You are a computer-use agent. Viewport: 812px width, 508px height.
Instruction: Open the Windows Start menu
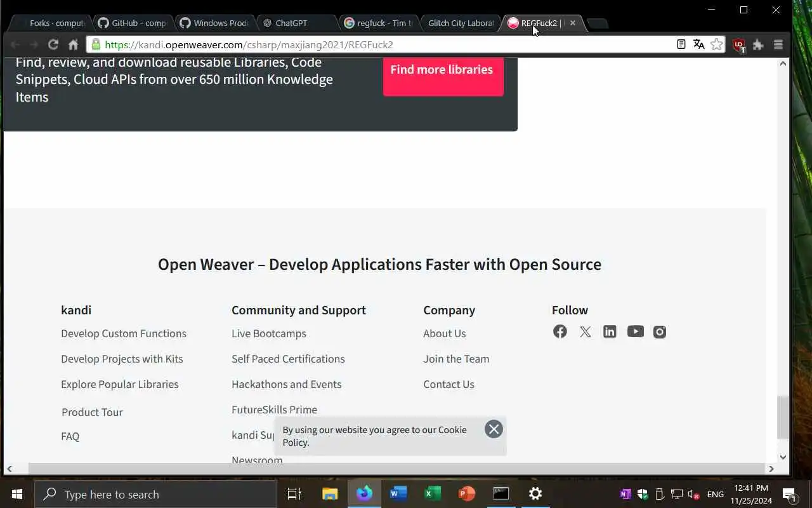click(16, 494)
